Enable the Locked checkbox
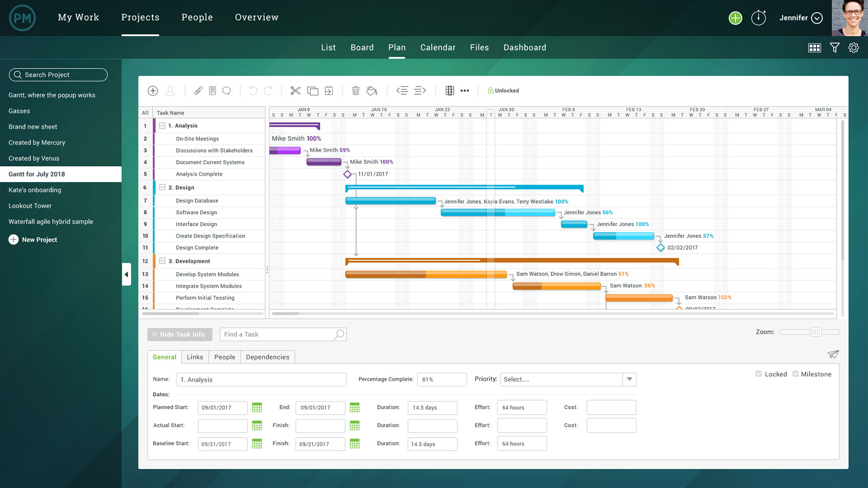868x488 pixels. (758, 373)
